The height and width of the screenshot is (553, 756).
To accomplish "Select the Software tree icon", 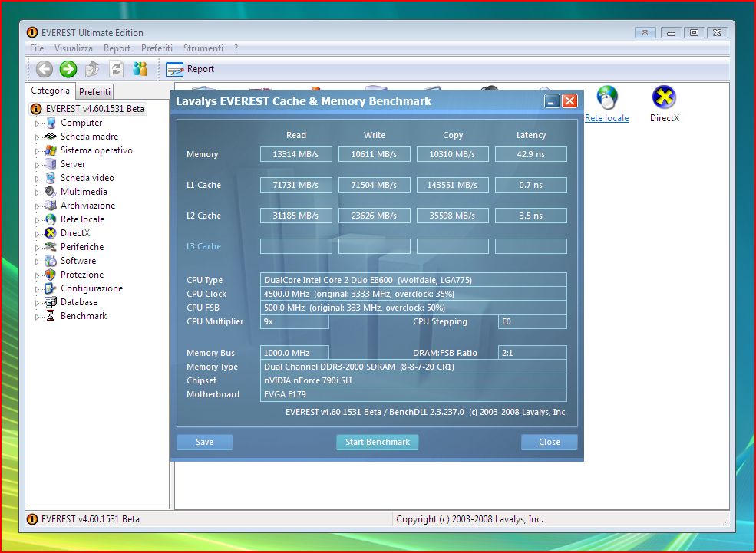I will 51,261.
